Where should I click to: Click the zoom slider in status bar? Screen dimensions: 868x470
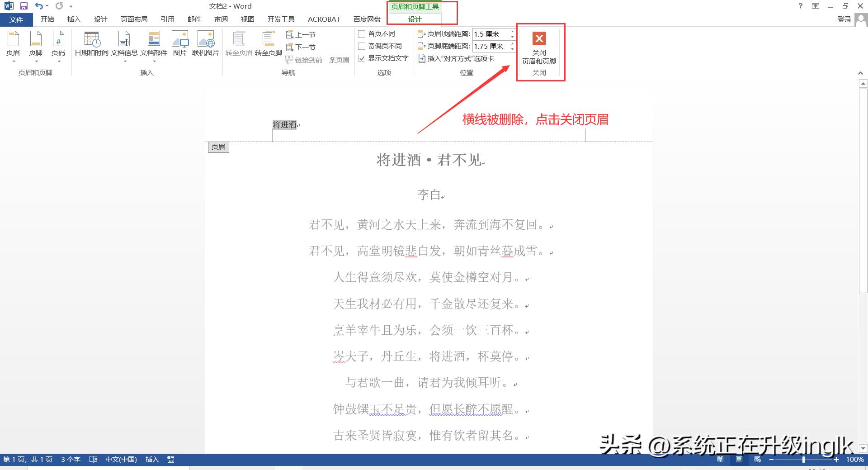click(x=803, y=460)
